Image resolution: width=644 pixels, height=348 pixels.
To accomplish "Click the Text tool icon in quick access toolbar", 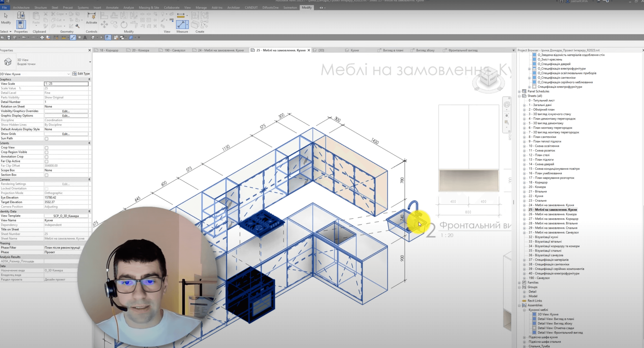I will [x=85, y=38].
